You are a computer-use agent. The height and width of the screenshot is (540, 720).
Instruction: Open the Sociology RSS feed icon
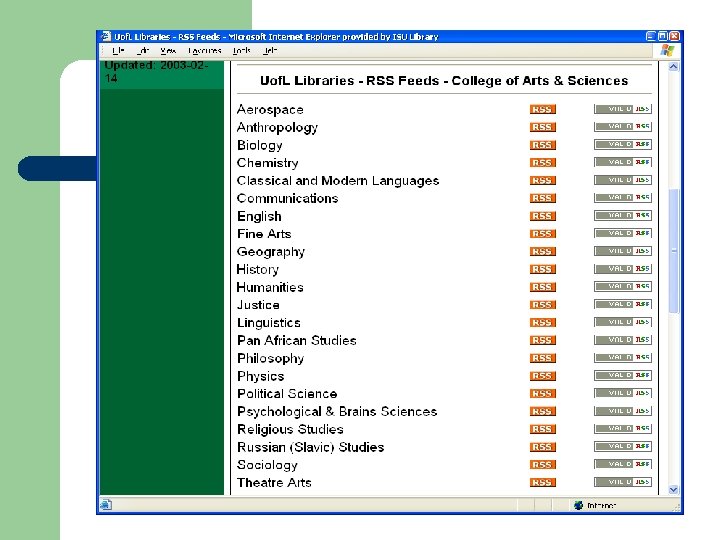pos(542,465)
